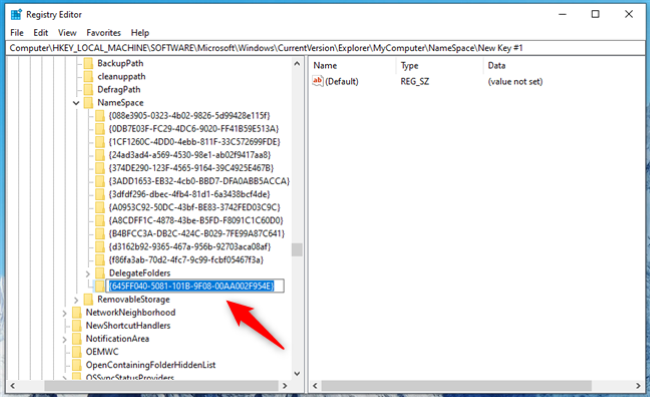
Task: Click tree pane scroll up arrow
Action: click(x=297, y=64)
